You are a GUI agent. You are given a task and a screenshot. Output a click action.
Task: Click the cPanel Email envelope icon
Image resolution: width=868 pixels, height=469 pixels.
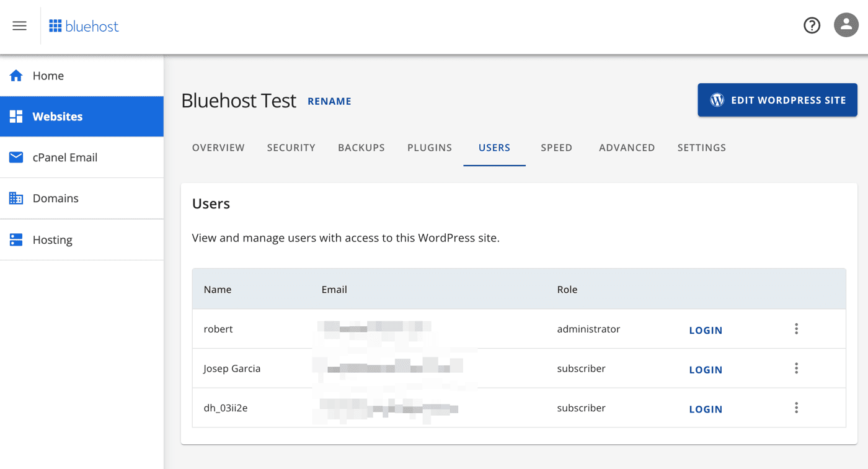coord(16,158)
